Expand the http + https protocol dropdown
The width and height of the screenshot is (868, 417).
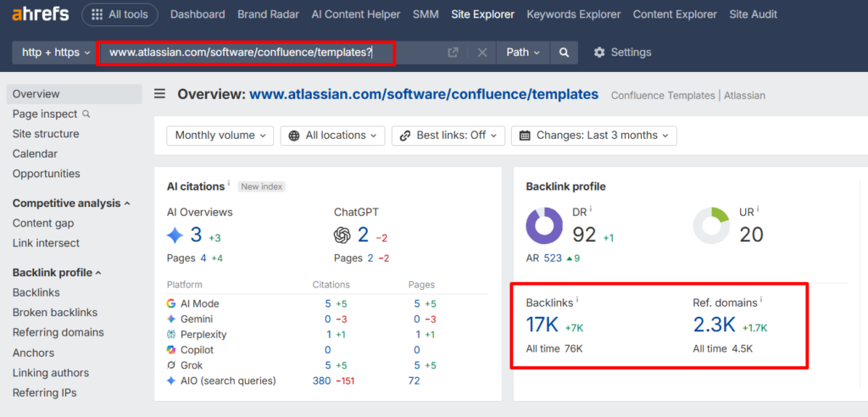tap(55, 53)
